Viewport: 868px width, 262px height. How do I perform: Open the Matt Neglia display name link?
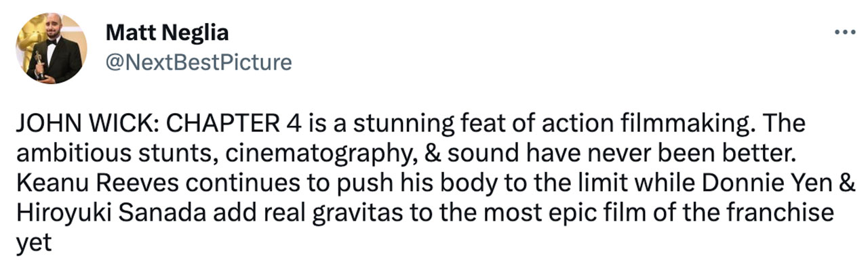point(167,32)
